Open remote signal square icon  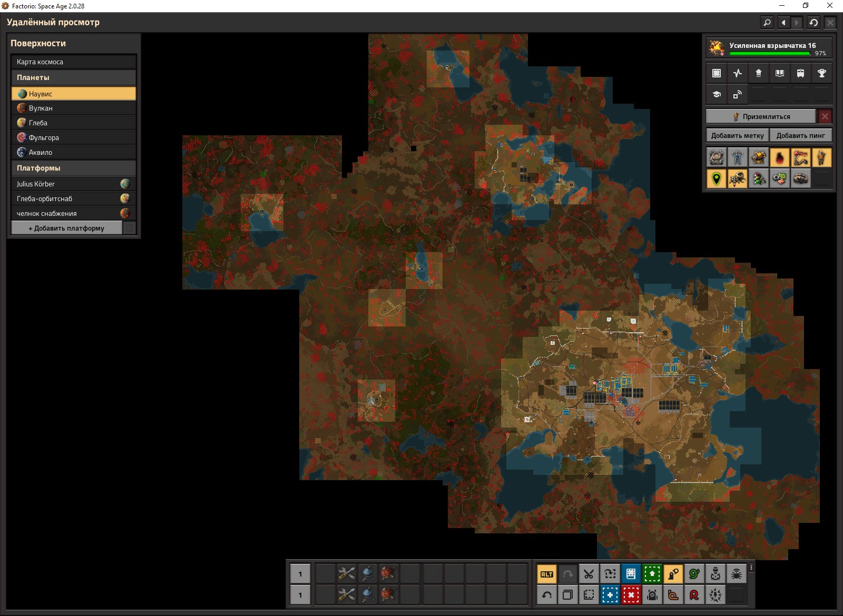pyautogui.click(x=738, y=94)
